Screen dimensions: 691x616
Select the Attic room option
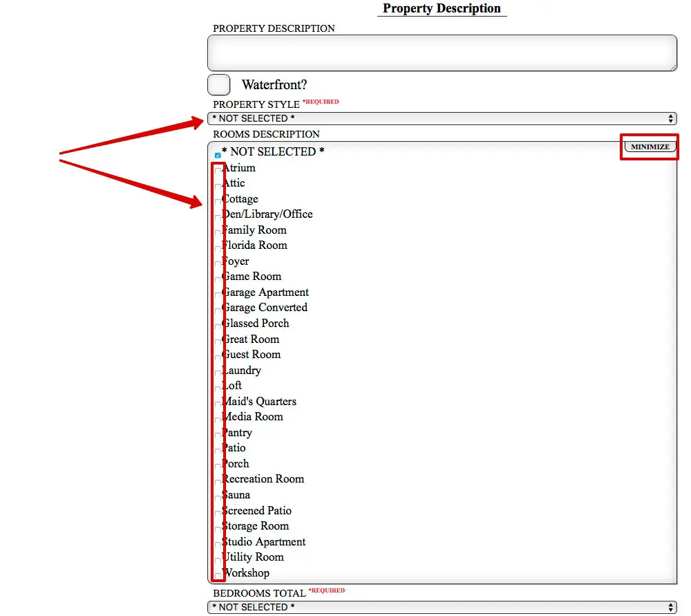tap(218, 185)
